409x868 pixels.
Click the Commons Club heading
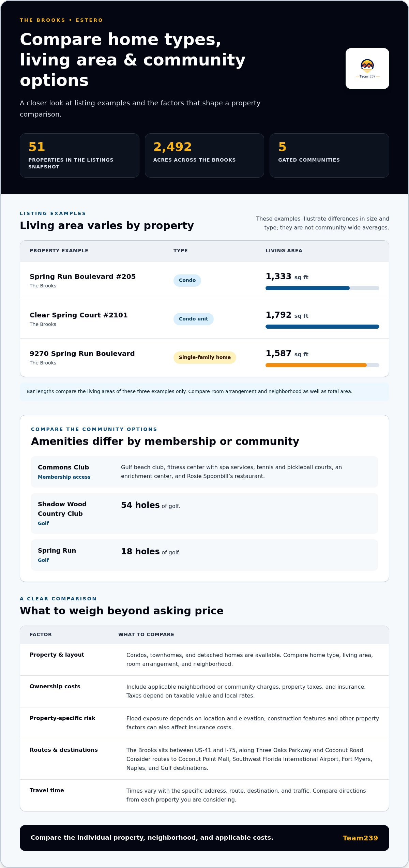pyautogui.click(x=63, y=467)
